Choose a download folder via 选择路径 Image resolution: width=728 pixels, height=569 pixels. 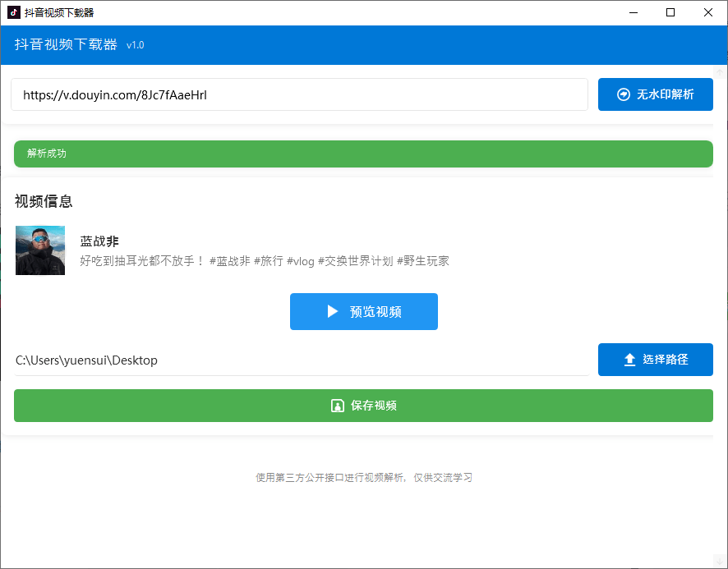[x=655, y=359]
